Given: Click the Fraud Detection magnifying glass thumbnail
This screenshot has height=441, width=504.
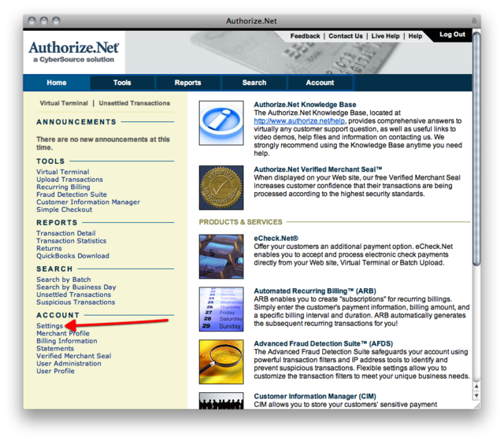Looking at the screenshot, I should (221, 361).
